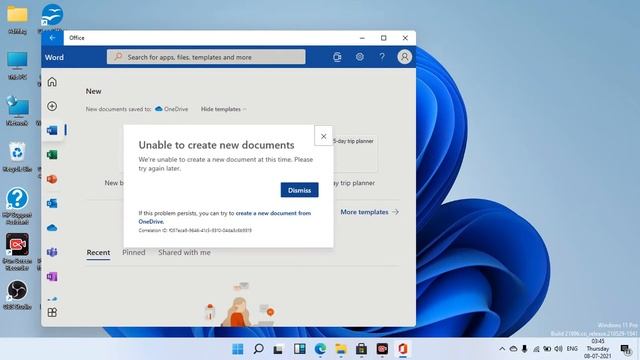Expand hidden system tray icons chevron
The height and width of the screenshot is (360, 640).
click(502, 349)
